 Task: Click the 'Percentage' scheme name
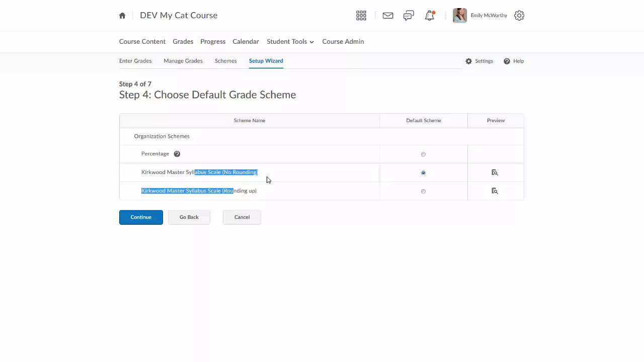(x=155, y=154)
